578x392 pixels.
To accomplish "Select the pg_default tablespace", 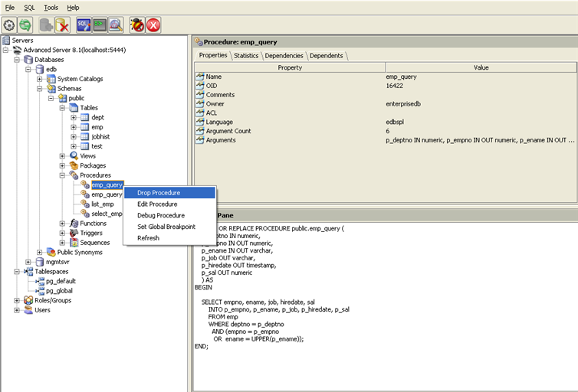I will [x=61, y=281].
